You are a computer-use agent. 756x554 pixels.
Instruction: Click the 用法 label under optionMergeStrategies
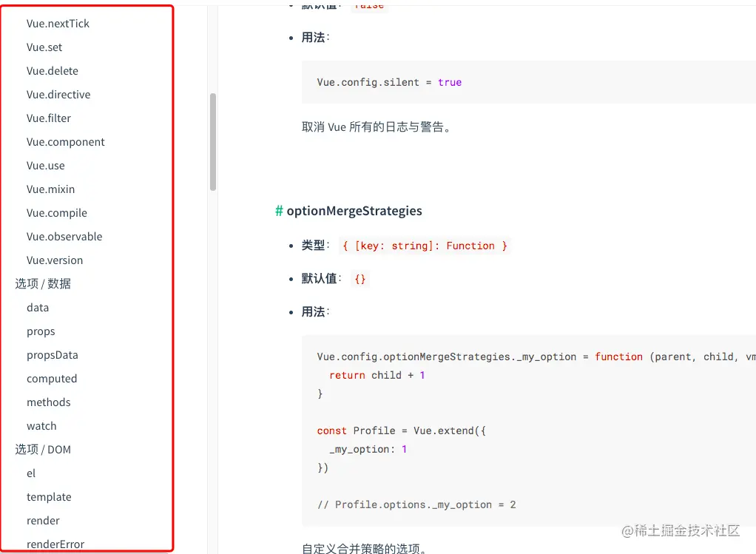click(x=315, y=312)
